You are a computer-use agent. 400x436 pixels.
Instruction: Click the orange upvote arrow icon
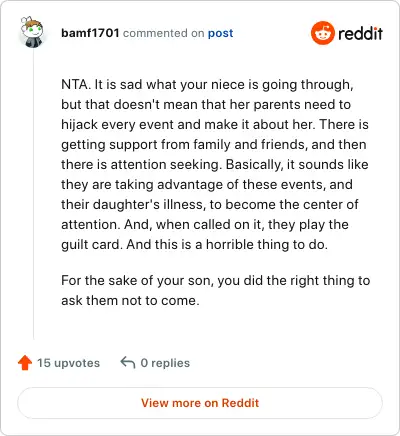point(25,363)
